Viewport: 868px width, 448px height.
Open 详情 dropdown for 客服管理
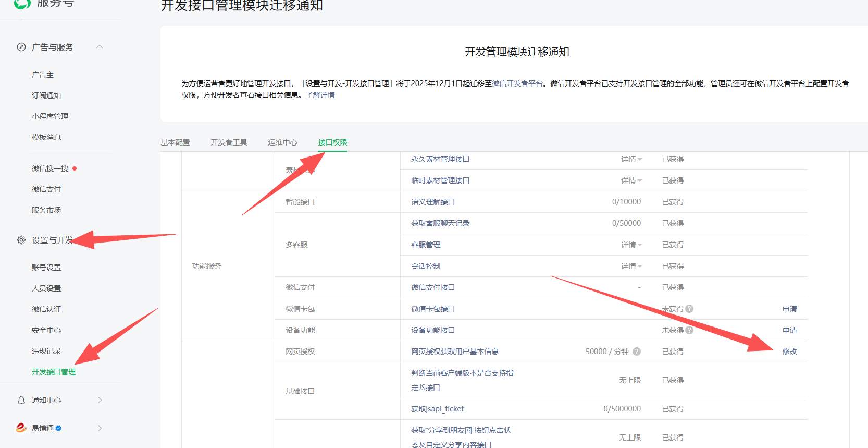coord(631,245)
